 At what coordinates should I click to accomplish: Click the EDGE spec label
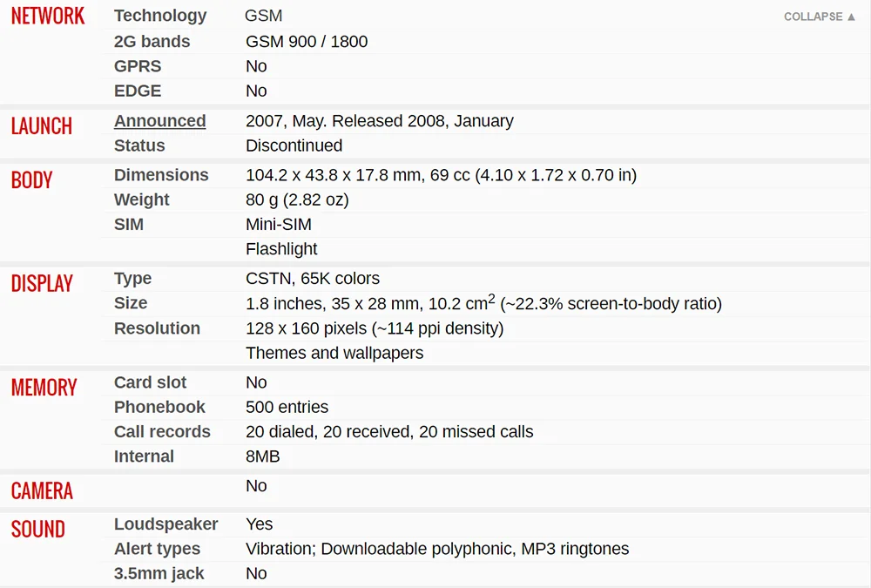click(x=138, y=91)
